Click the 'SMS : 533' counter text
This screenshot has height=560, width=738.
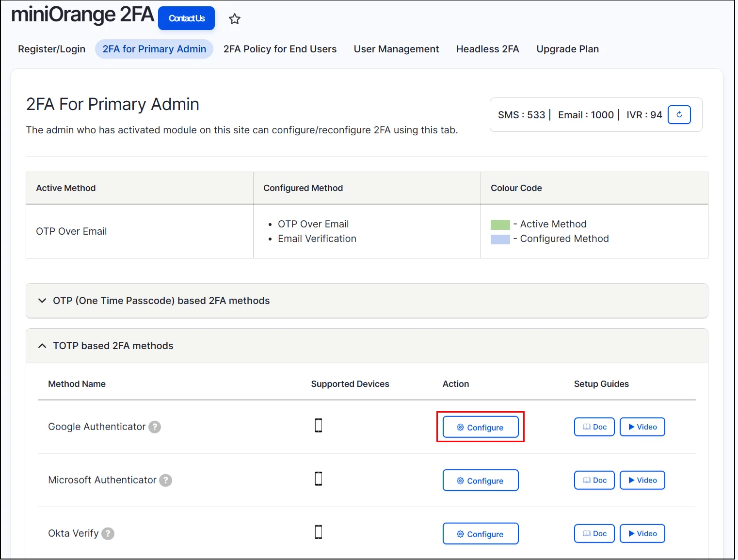click(521, 115)
